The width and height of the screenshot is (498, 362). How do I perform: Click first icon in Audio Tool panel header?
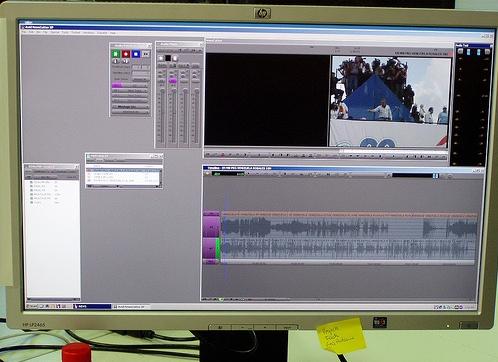coord(460,52)
